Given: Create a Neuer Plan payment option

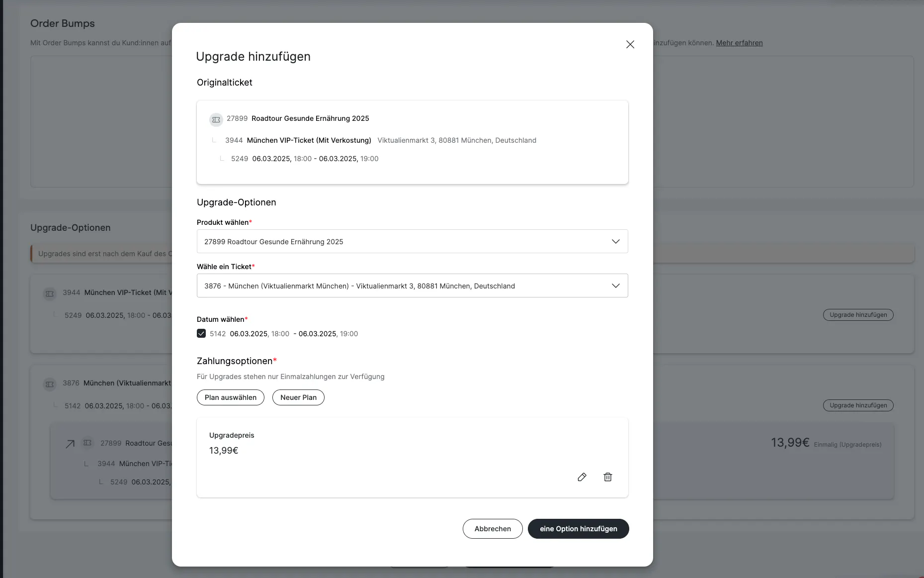Looking at the screenshot, I should (298, 397).
